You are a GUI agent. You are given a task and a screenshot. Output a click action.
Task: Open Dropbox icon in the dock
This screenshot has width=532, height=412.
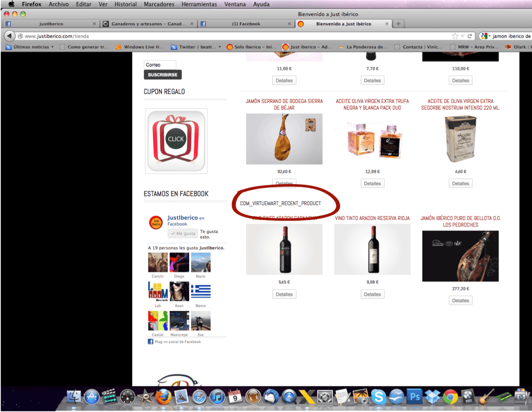432,397
